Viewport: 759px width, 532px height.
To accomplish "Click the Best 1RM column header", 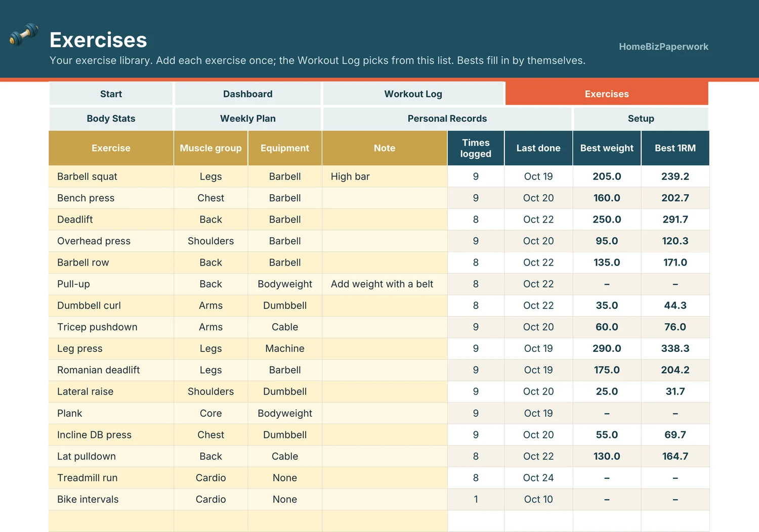I will pos(675,148).
